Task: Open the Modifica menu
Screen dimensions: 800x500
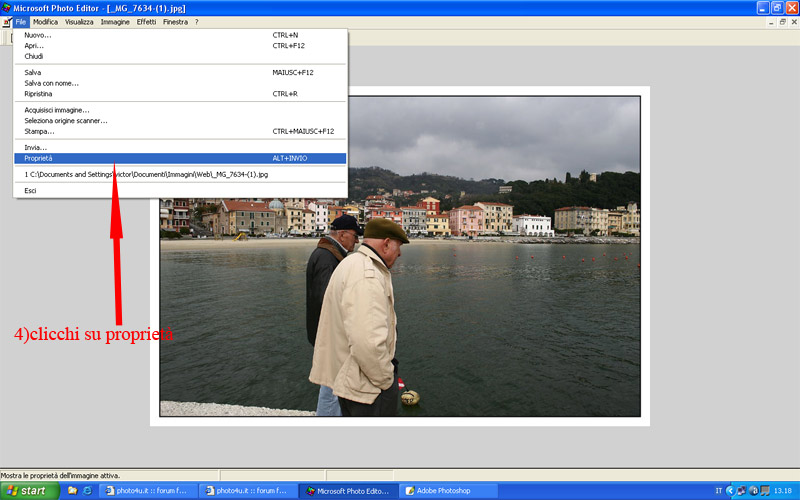Action: coord(45,21)
